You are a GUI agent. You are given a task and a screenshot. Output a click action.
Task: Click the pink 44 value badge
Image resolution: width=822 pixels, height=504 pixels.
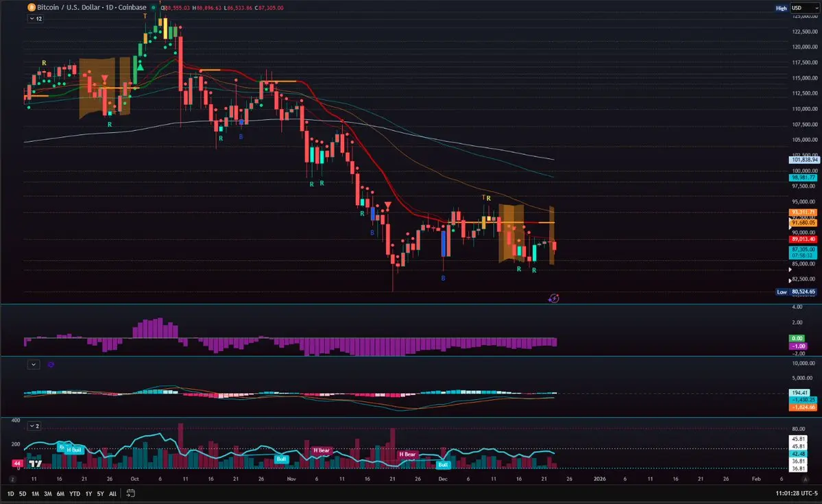(17, 463)
